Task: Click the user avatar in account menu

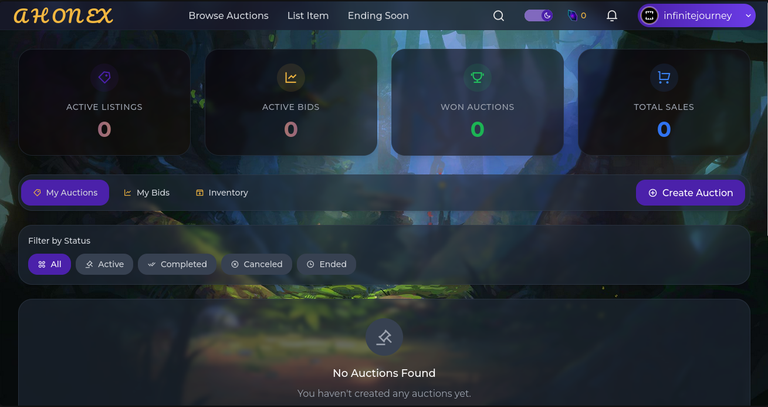Action: [x=649, y=16]
